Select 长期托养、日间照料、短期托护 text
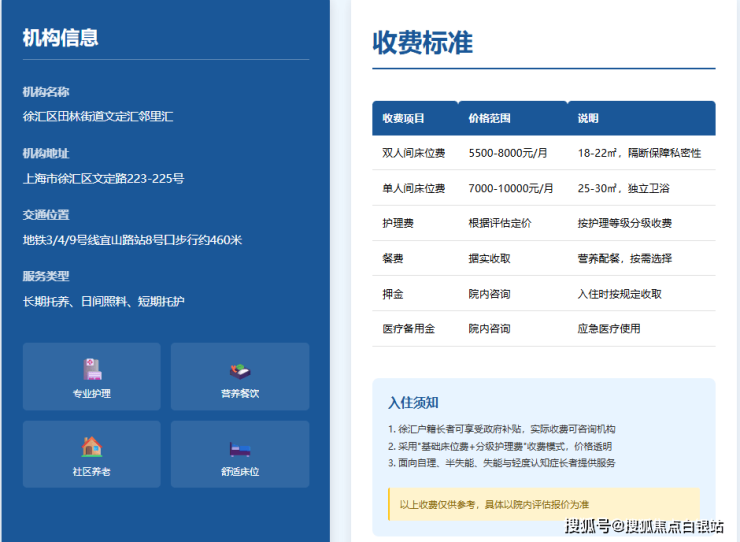Screen dimensions: 740x542 click(x=103, y=301)
